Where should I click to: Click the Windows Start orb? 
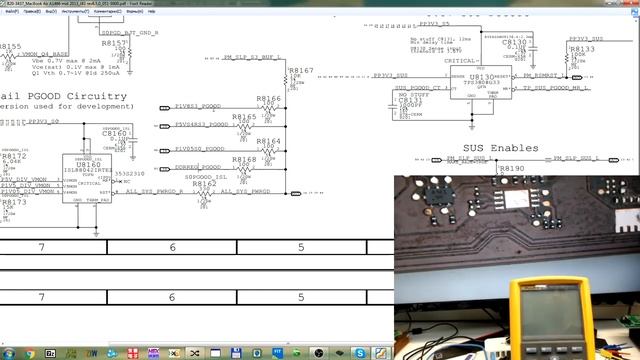[x=9, y=353]
